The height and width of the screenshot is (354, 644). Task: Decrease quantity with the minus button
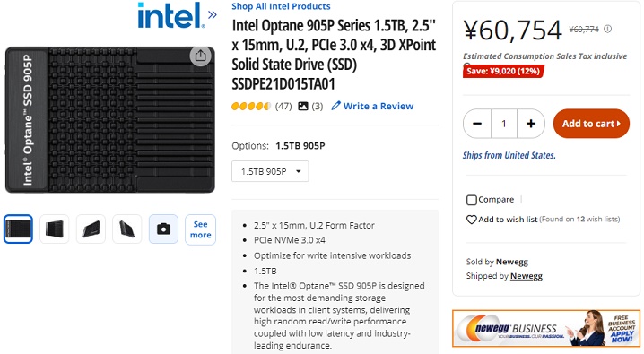pyautogui.click(x=477, y=124)
